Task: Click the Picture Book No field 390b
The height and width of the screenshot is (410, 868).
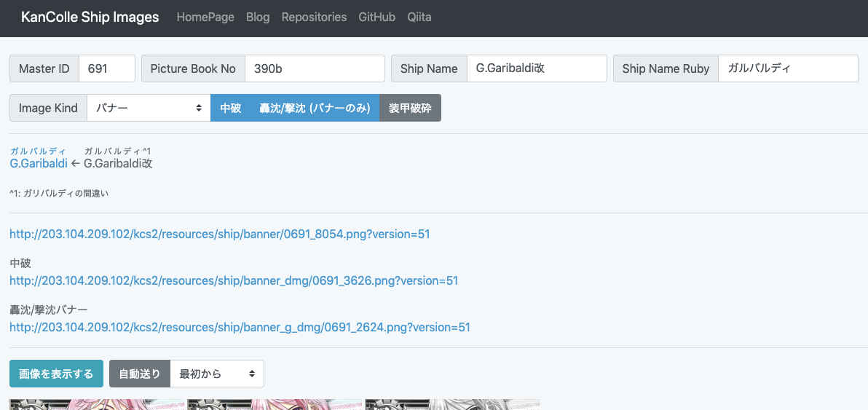Action: click(x=315, y=68)
